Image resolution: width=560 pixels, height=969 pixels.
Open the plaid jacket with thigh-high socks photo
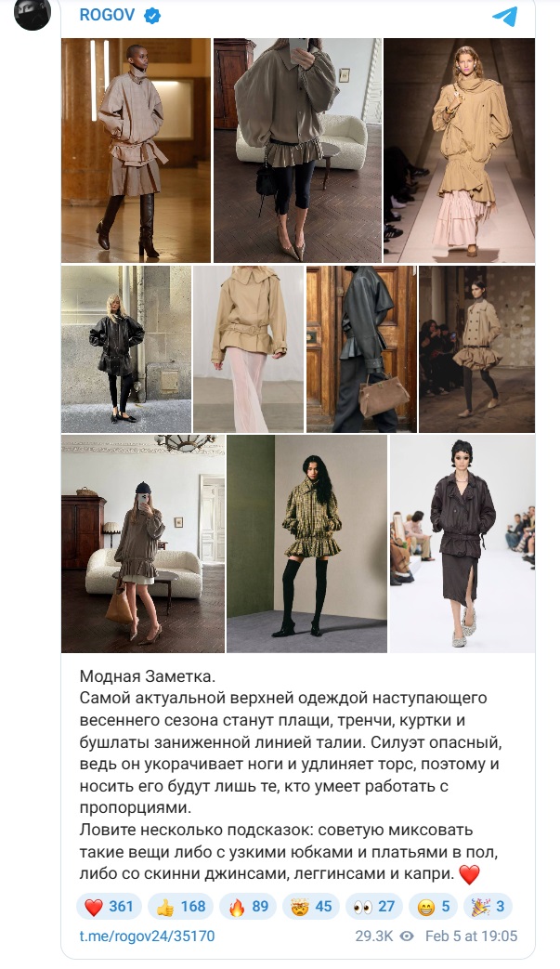[306, 543]
